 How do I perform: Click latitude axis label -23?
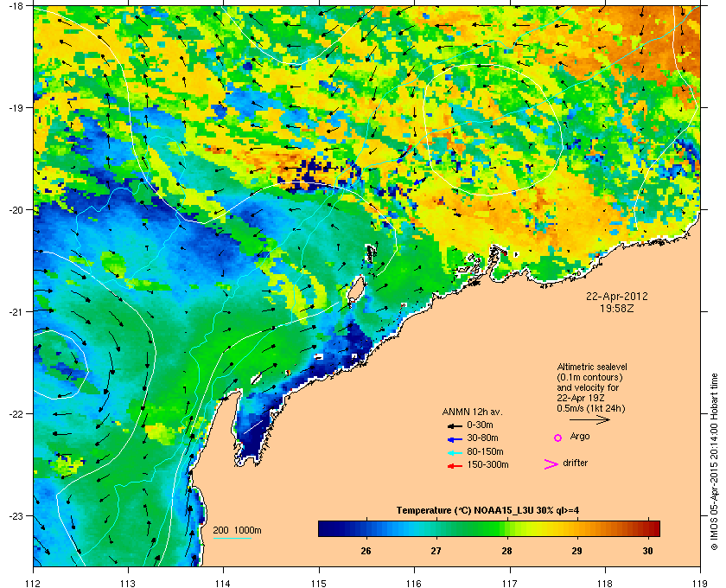click(x=16, y=515)
